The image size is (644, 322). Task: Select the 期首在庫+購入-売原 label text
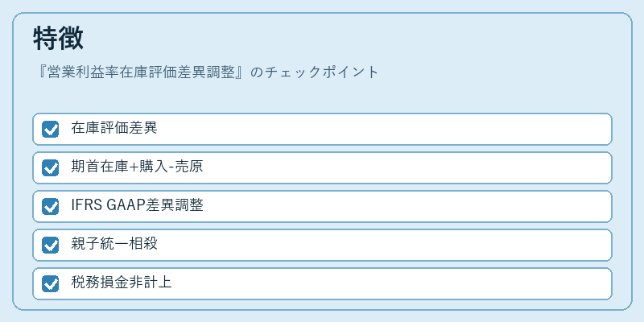point(137,167)
